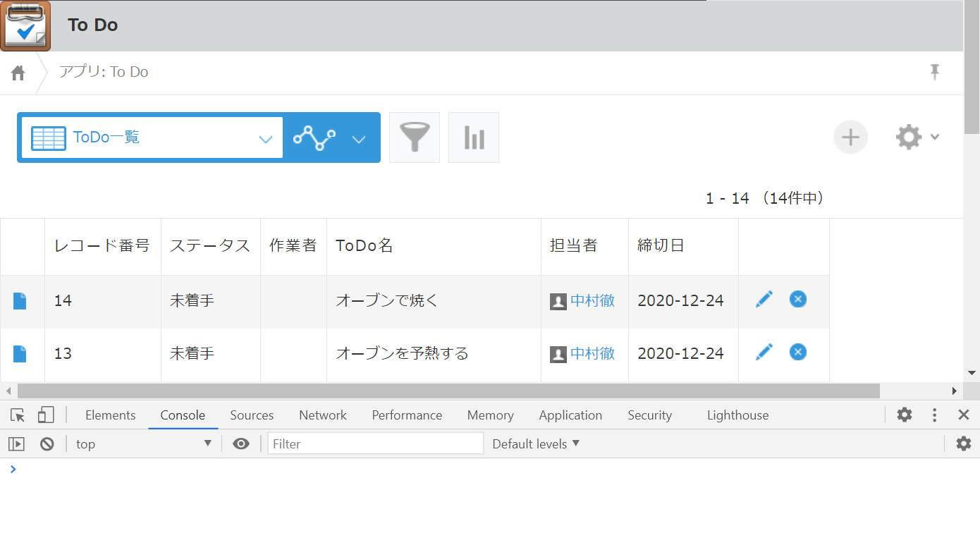Select the オーブンを予熱する cell

pos(434,355)
